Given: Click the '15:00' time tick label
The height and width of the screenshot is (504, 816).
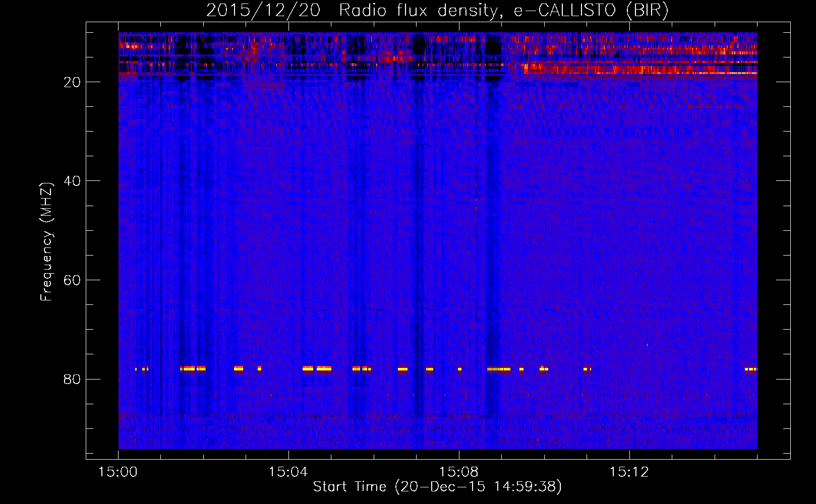Looking at the screenshot, I should [x=118, y=472].
